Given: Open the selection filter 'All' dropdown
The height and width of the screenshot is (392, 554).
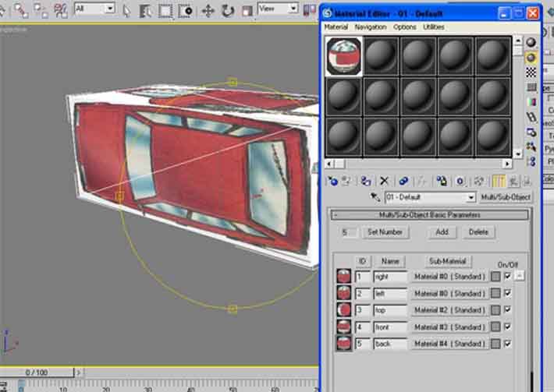Looking at the screenshot, I should [x=109, y=9].
